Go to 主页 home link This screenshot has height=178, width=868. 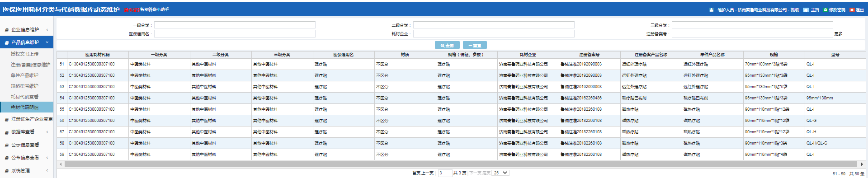(815, 10)
